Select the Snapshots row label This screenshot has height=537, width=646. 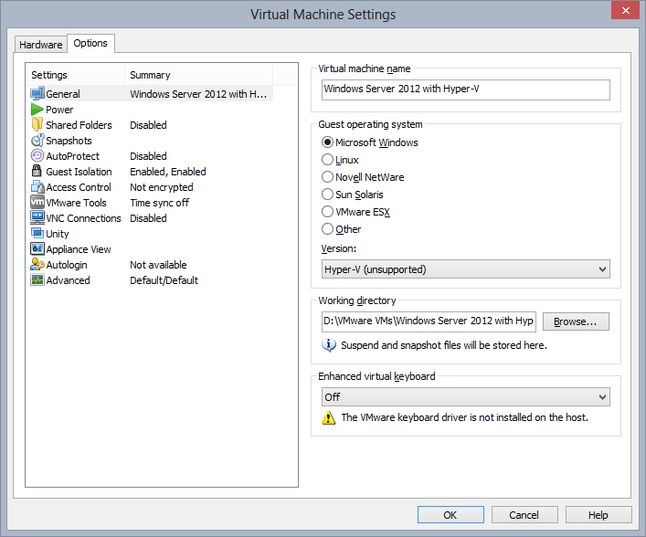tap(69, 141)
